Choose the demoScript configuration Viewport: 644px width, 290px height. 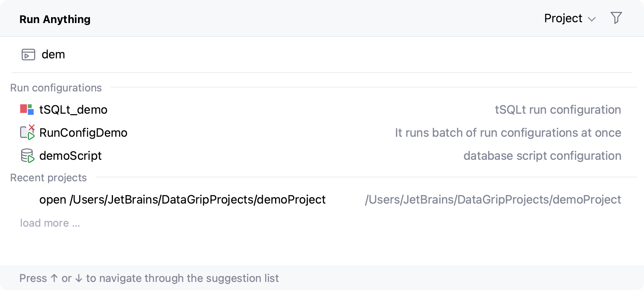tap(71, 156)
